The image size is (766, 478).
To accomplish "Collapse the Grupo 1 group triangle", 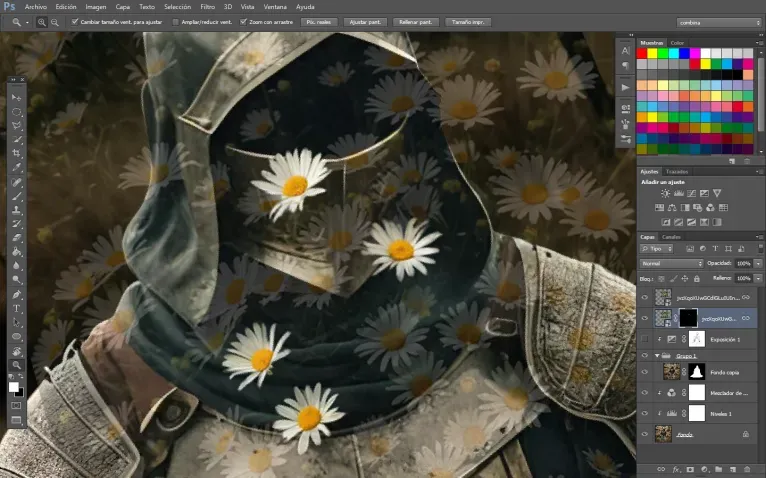I will (657, 356).
